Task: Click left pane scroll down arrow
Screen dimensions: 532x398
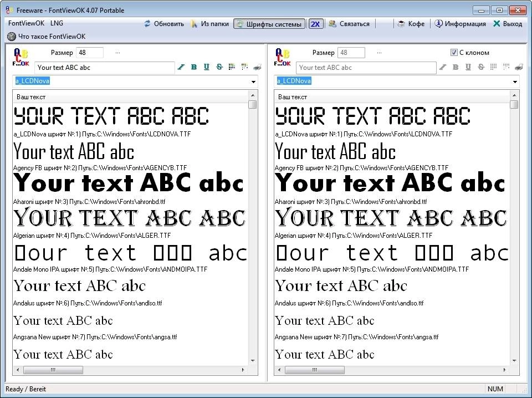Action: click(253, 361)
